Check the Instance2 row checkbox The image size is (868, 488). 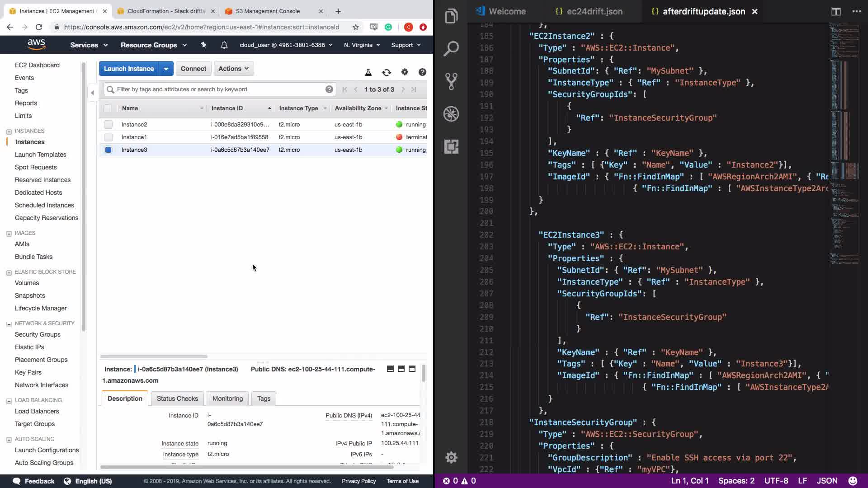tap(108, 124)
